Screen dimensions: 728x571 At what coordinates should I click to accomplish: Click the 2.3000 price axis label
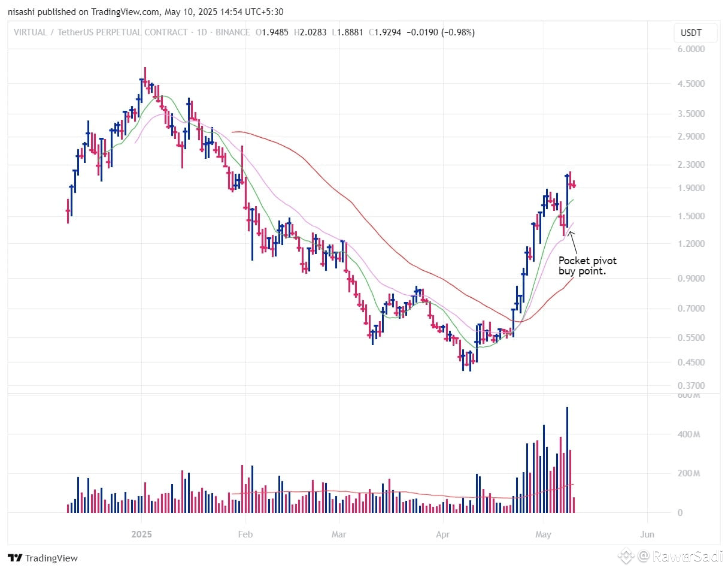point(691,165)
